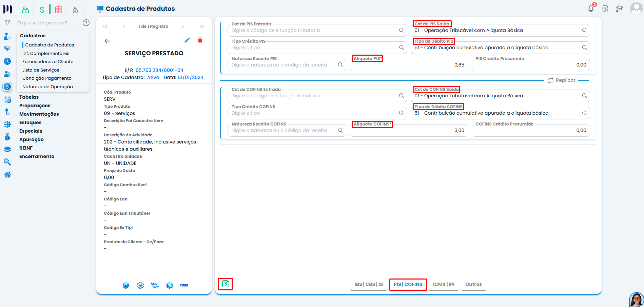The image size is (644, 307).
Task: Open the notifications bell
Action: coord(591,8)
